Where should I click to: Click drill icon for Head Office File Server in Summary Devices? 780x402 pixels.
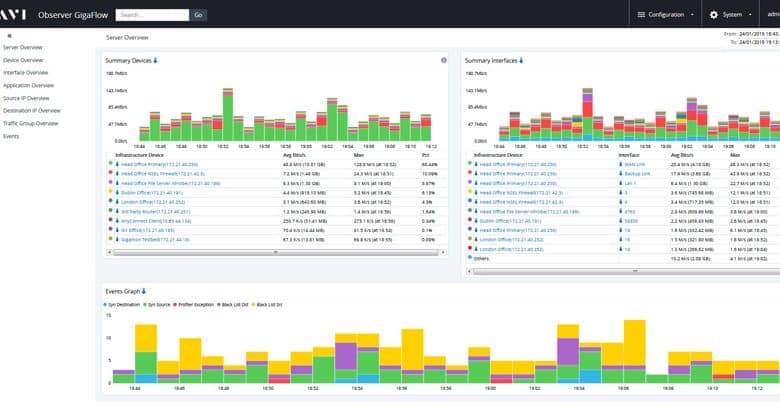(117, 183)
